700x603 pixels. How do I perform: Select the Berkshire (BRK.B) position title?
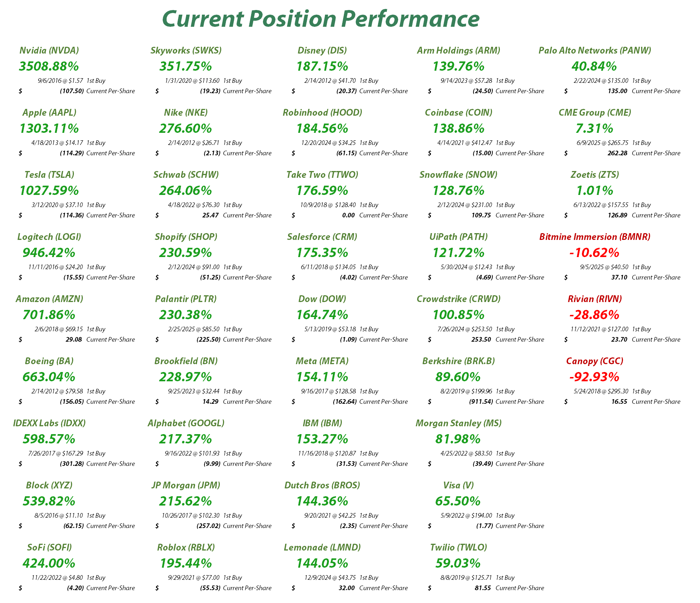(458, 361)
